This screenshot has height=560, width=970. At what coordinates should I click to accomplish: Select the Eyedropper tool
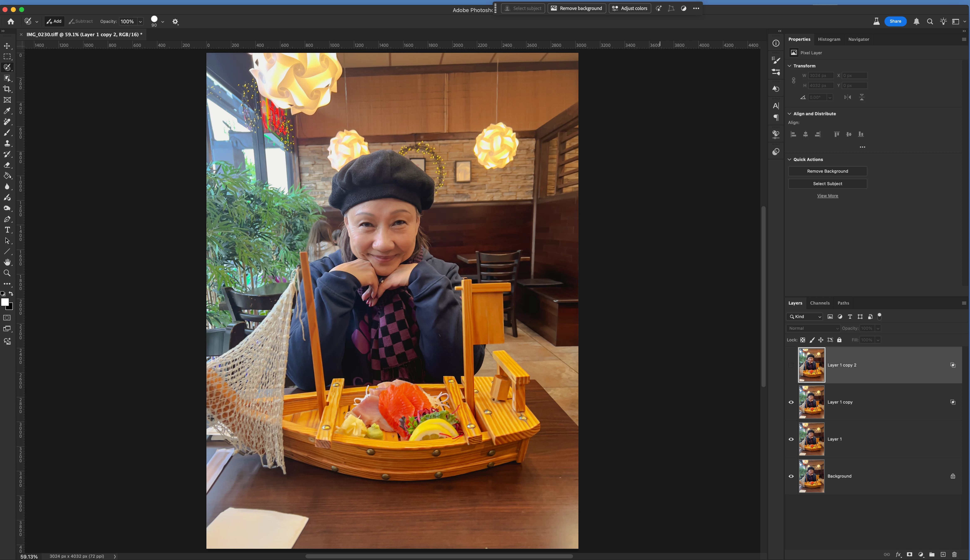coord(7,111)
